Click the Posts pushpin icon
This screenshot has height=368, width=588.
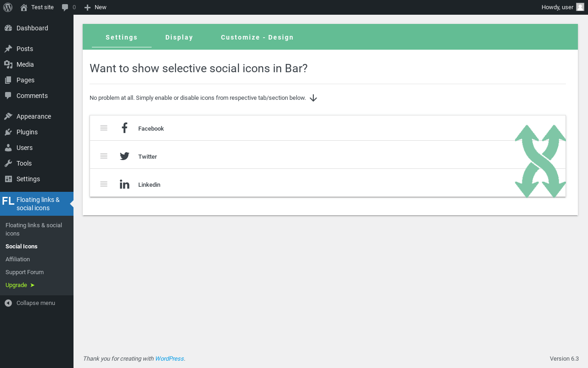8,49
